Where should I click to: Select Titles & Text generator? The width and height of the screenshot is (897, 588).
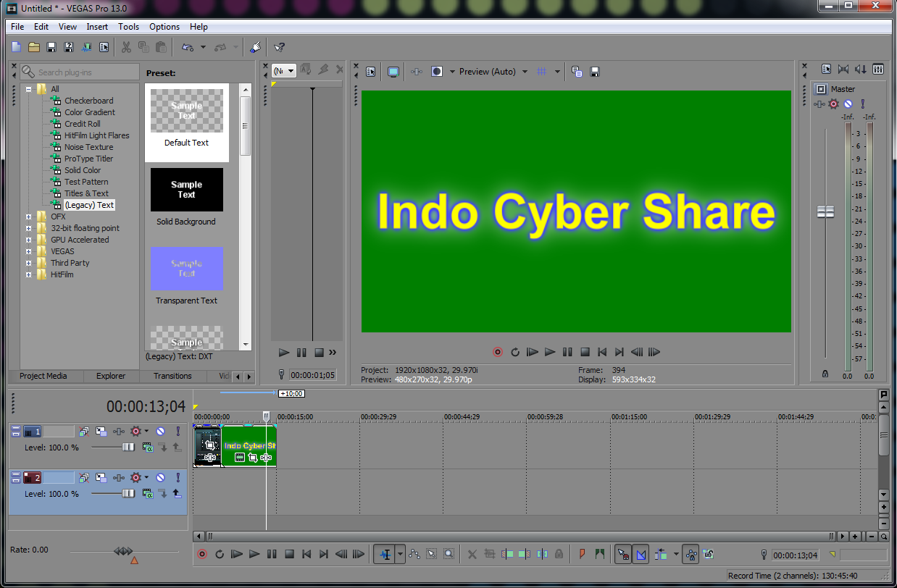tap(86, 193)
